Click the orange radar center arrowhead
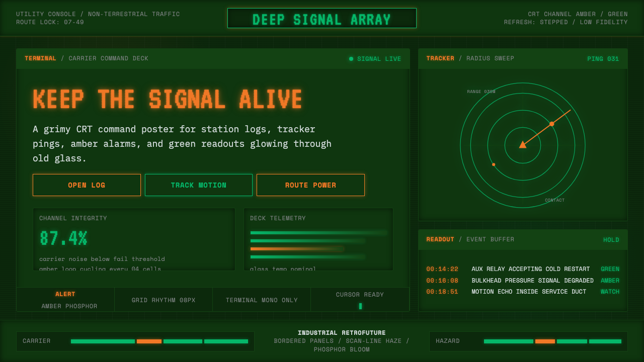644x362 pixels. pos(523,145)
